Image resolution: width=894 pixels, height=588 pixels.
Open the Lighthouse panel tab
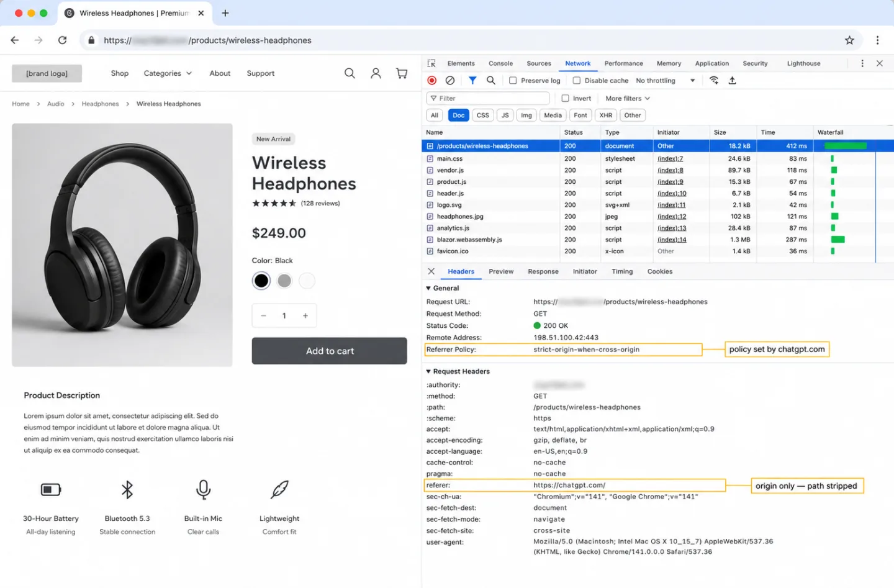tap(804, 63)
